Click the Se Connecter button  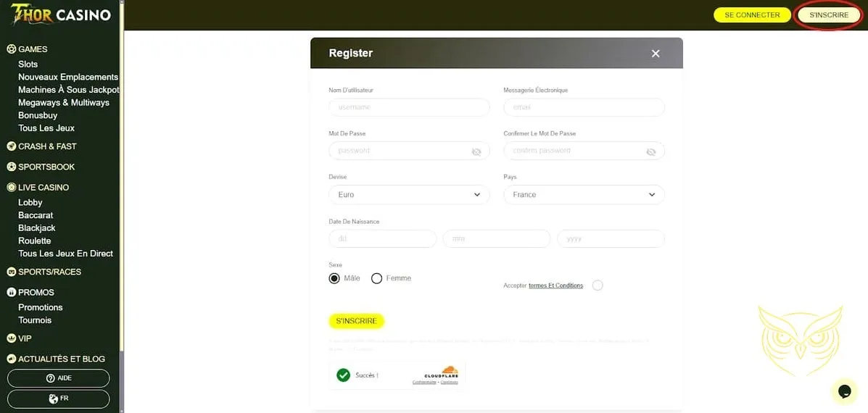752,15
